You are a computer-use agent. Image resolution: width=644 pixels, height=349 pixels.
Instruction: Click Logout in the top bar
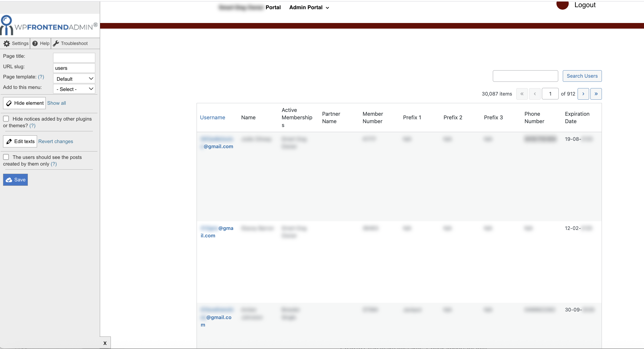coord(585,5)
